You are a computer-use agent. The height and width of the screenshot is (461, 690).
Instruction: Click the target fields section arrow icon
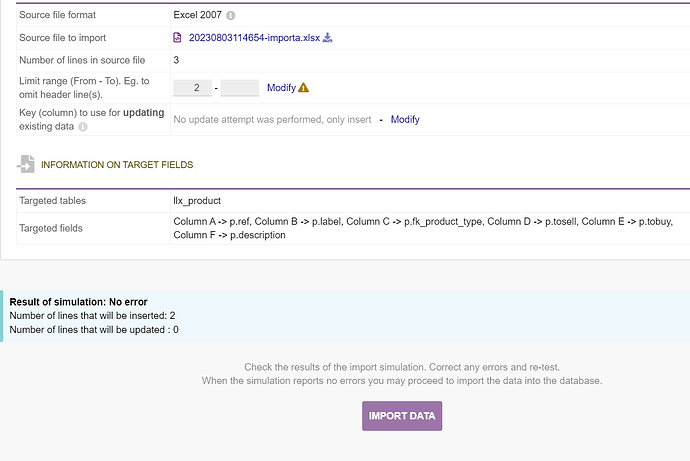point(25,164)
